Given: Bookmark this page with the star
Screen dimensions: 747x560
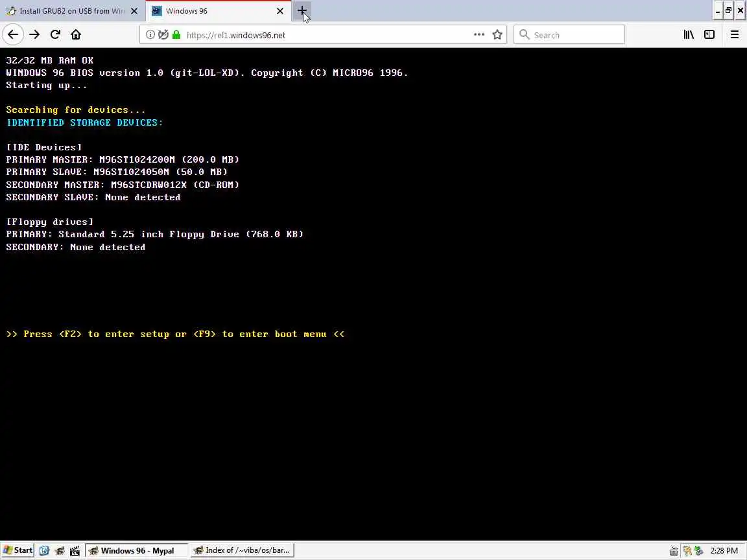Looking at the screenshot, I should [497, 35].
